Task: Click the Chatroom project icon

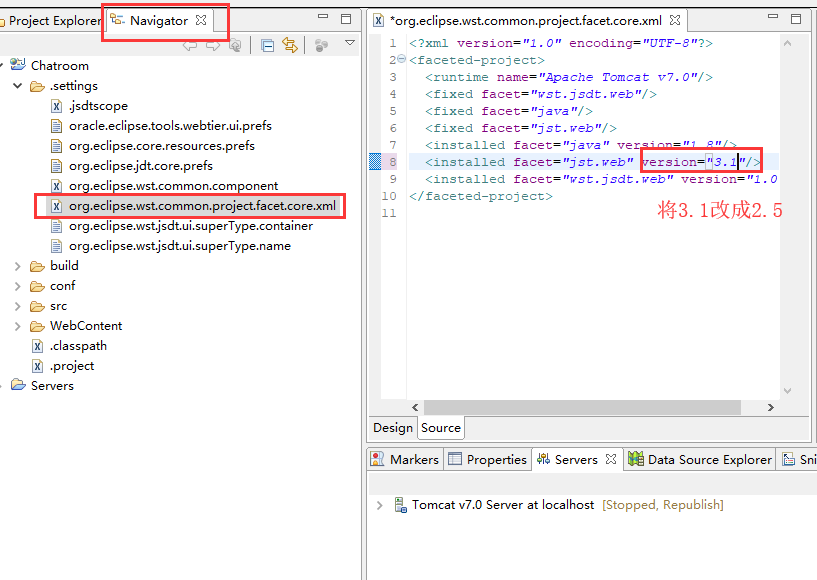Action: (x=18, y=65)
